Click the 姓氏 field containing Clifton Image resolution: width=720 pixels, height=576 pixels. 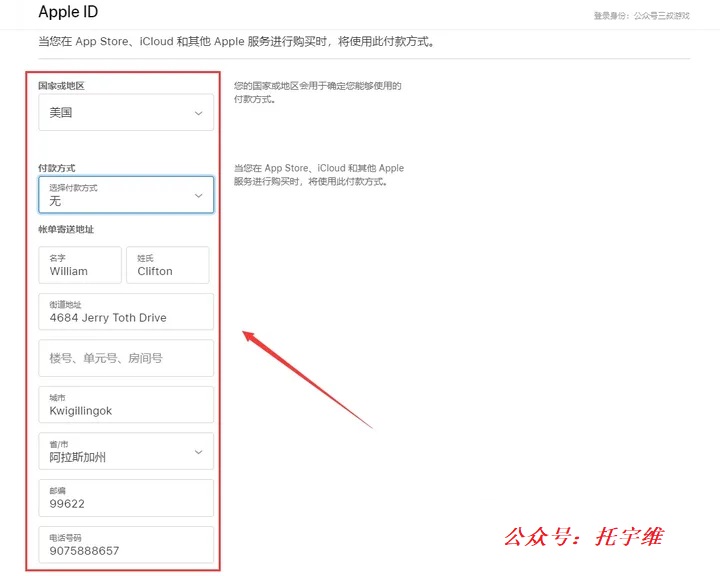tap(168, 265)
